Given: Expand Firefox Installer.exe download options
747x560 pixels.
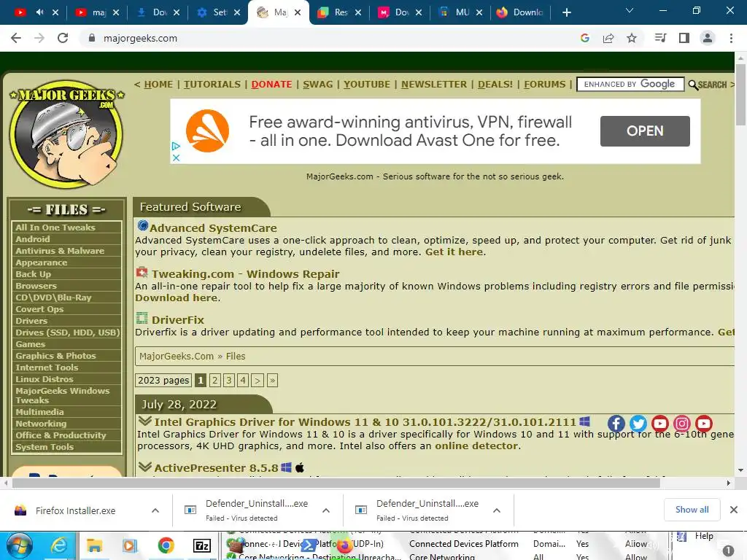Looking at the screenshot, I should [155, 510].
